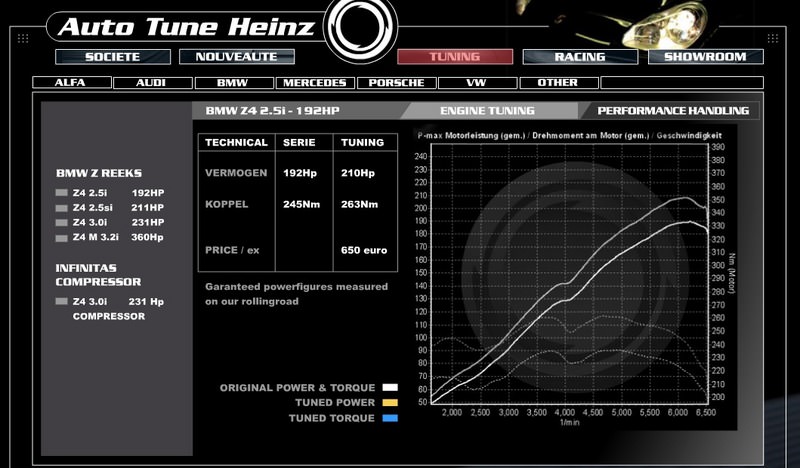Image resolution: width=800 pixels, height=468 pixels.
Task: Click the grey square beside Z4 2.5si
Action: 61,208
